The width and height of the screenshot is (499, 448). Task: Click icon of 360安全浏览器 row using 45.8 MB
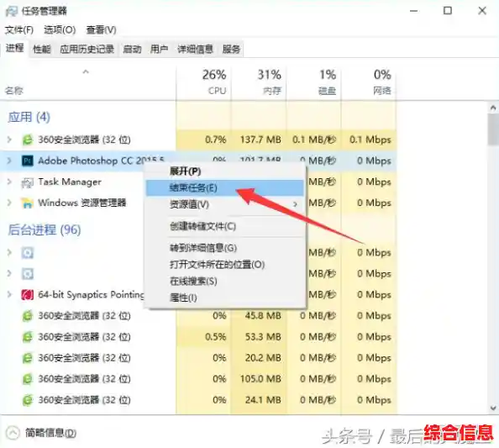(x=28, y=316)
